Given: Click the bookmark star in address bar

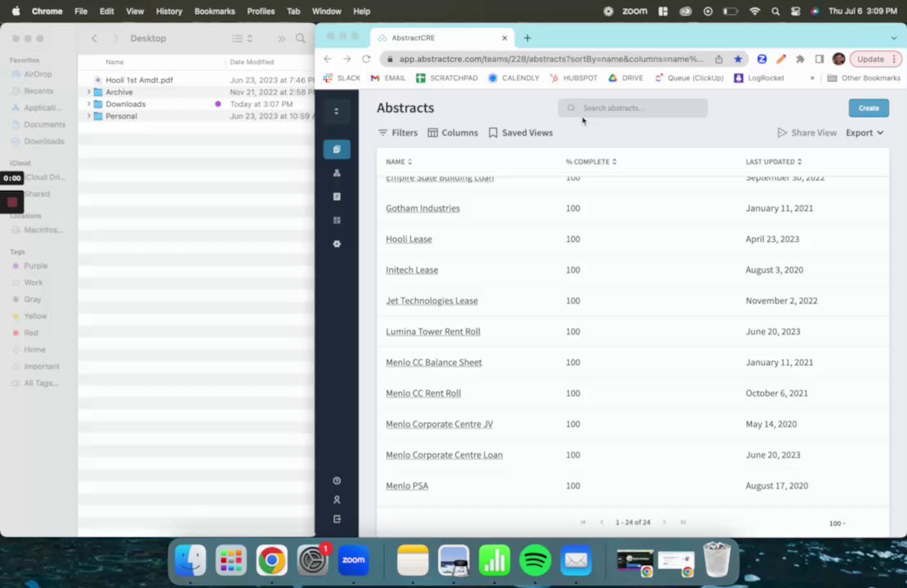Looking at the screenshot, I should (738, 59).
